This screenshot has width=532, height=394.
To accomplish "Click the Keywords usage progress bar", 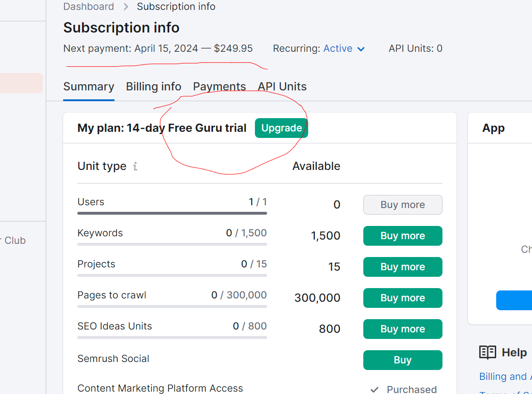I will [172, 244].
